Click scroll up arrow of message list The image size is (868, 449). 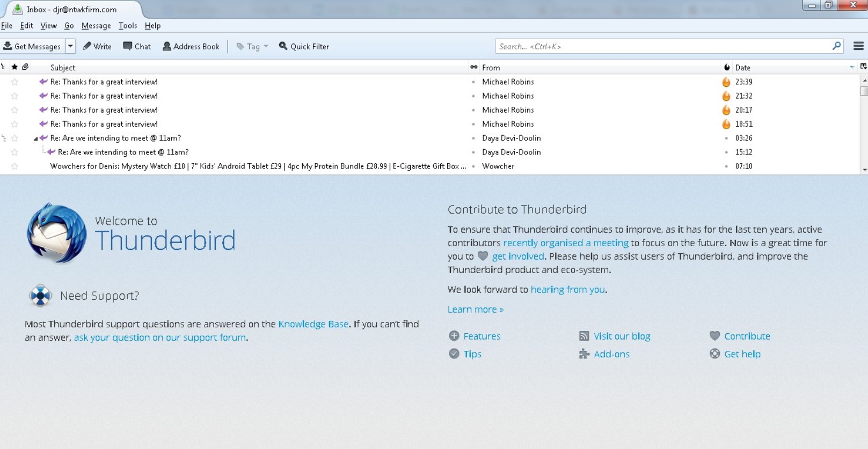click(864, 80)
